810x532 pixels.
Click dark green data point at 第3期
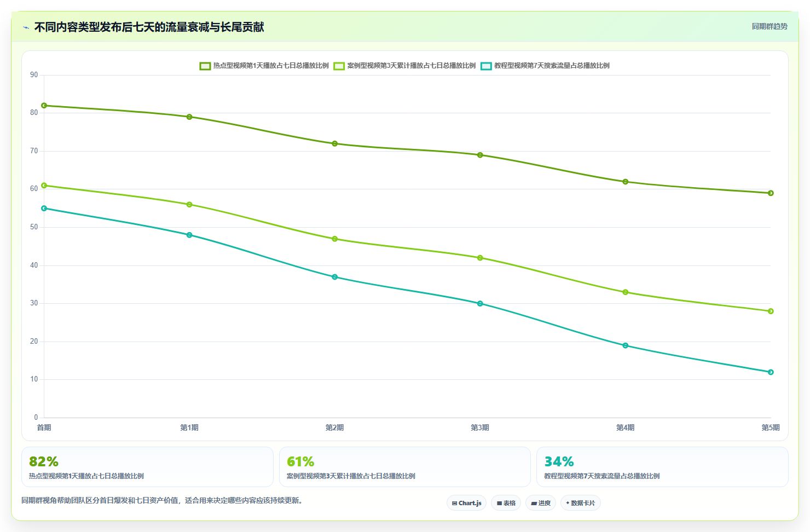pos(480,155)
